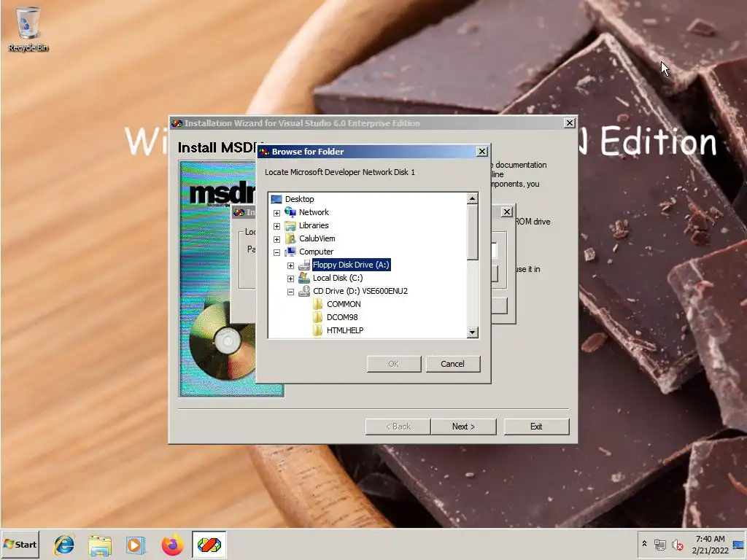
Task: Click the Show desktop button icon
Action: 738,544
